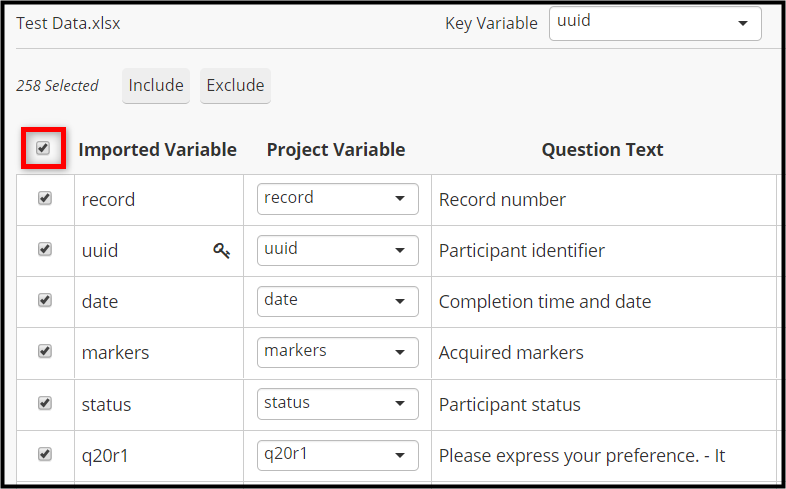Click the Include button
Viewport: 786px width, 489px height.
pos(156,86)
